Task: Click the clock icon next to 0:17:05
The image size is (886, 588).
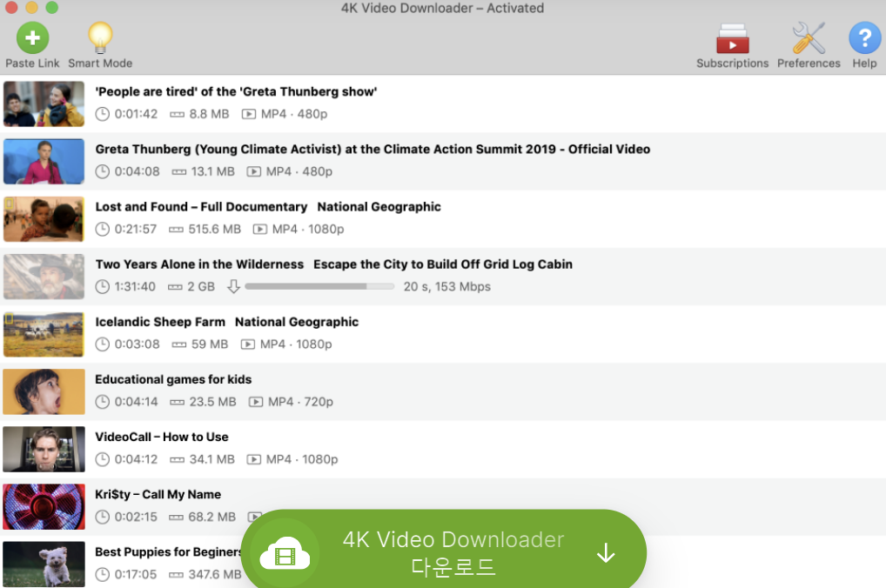Action: (x=103, y=575)
